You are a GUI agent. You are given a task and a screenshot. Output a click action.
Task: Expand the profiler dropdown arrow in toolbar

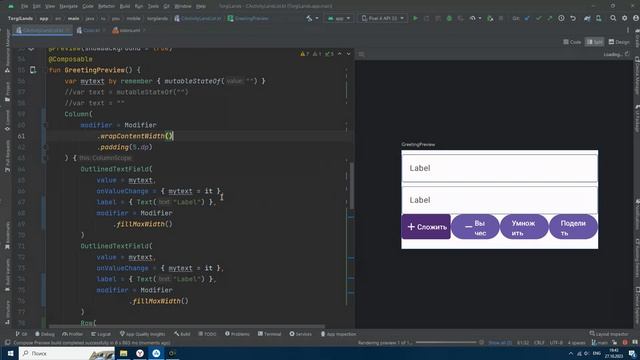click(480, 18)
